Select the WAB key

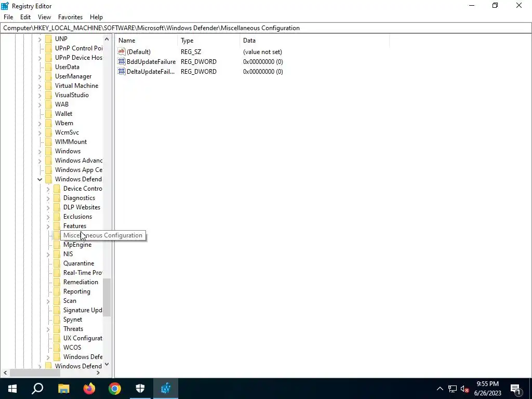(62, 104)
